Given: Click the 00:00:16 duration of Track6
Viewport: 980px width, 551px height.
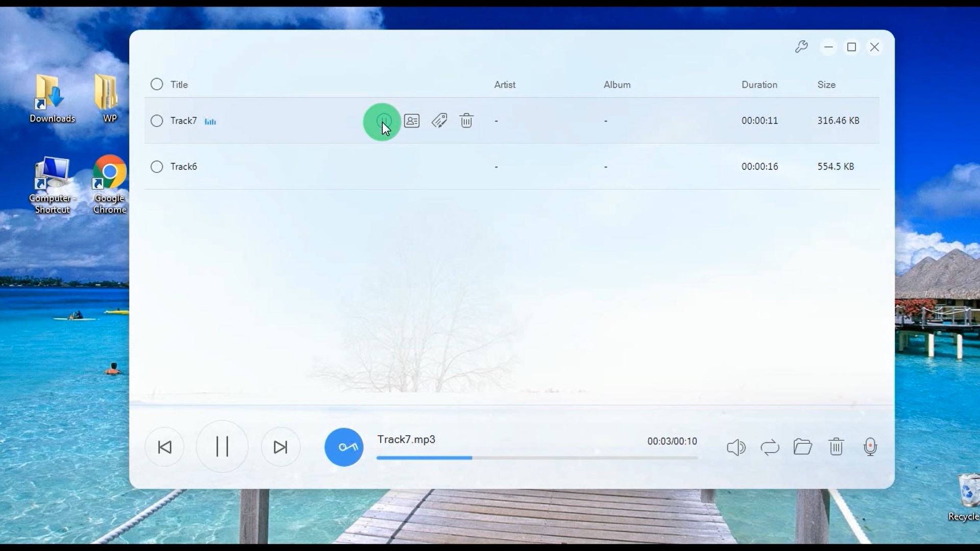Looking at the screenshot, I should [760, 167].
